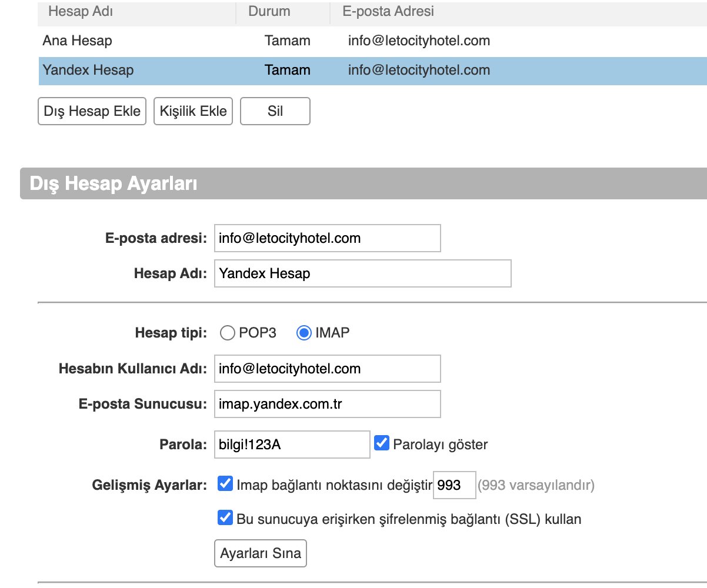Disable the SSL encrypted connection checkbox
This screenshot has width=707, height=588.
[225, 519]
